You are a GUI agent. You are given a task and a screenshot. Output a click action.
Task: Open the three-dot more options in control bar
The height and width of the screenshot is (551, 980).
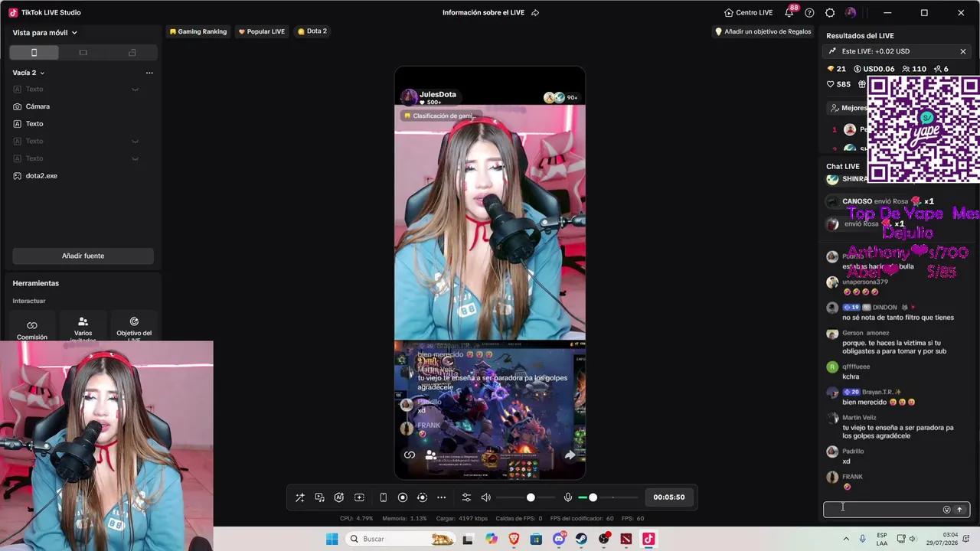[x=441, y=497]
